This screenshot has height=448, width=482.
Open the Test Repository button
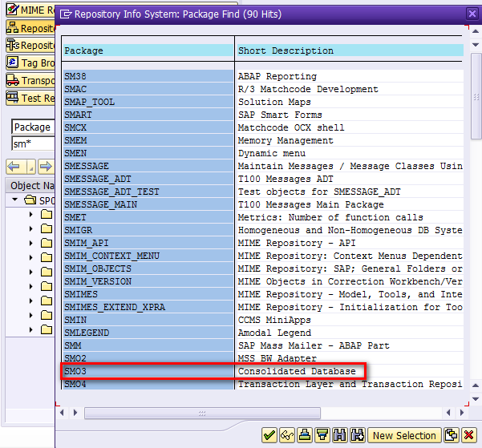(x=30, y=98)
